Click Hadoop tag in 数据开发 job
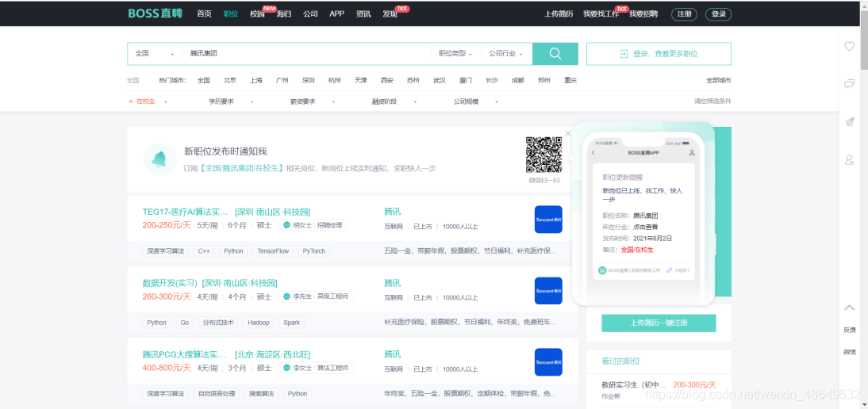Image resolution: width=868 pixels, height=409 pixels. point(259,323)
